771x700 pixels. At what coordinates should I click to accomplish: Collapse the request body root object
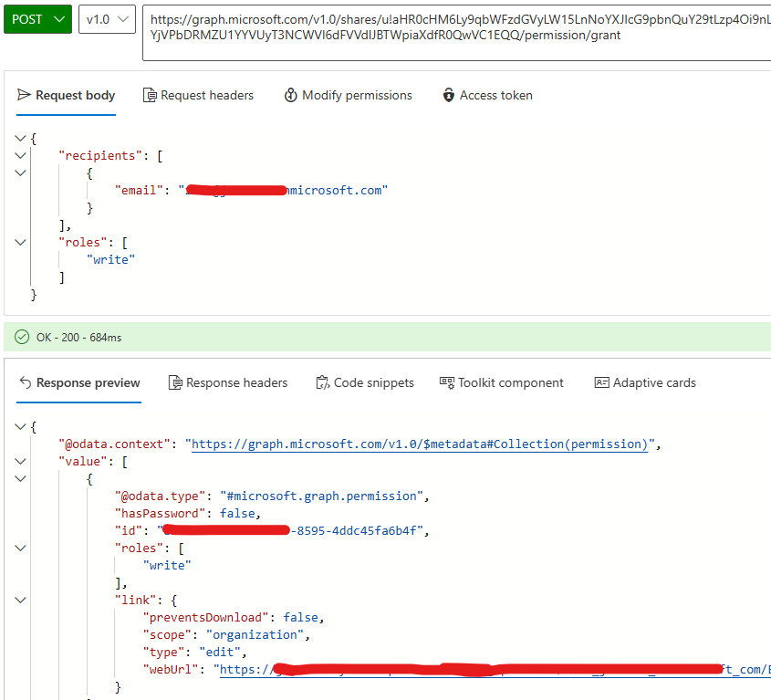point(20,138)
